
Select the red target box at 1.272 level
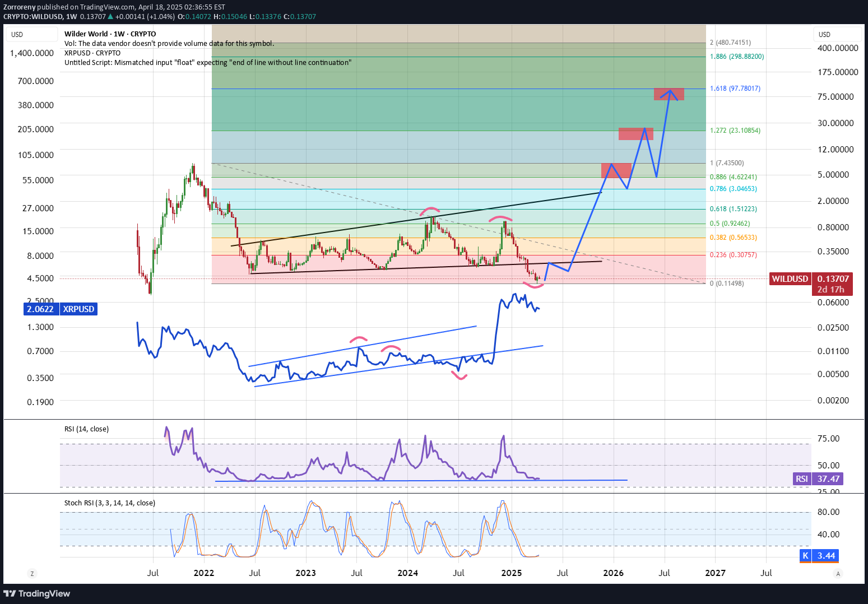pyautogui.click(x=636, y=134)
